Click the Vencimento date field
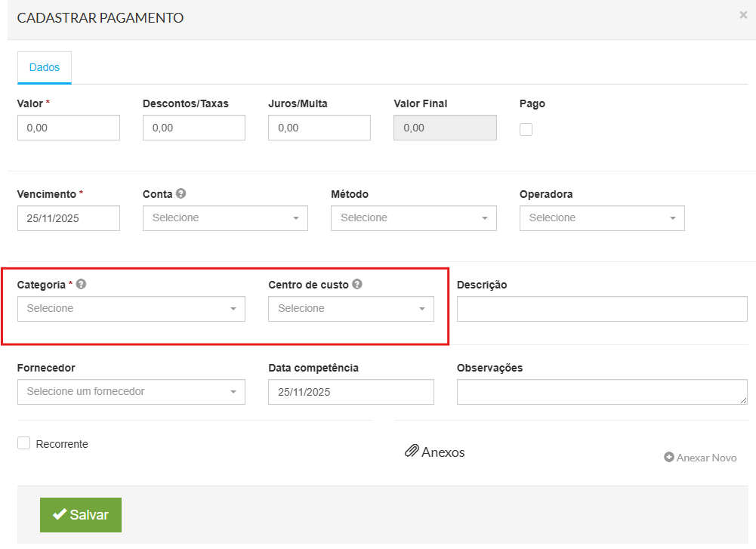Screen dimensions: 756x549 (68, 218)
